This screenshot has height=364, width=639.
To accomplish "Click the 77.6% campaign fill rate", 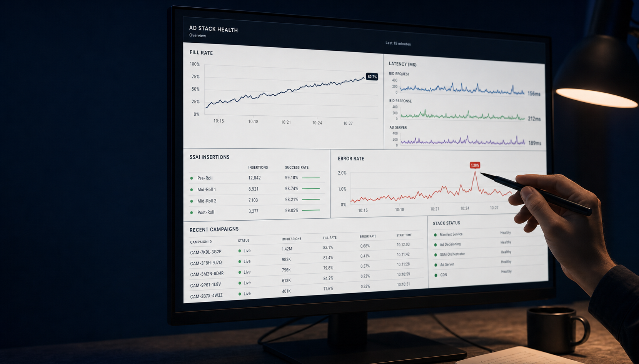I will coord(328,288).
